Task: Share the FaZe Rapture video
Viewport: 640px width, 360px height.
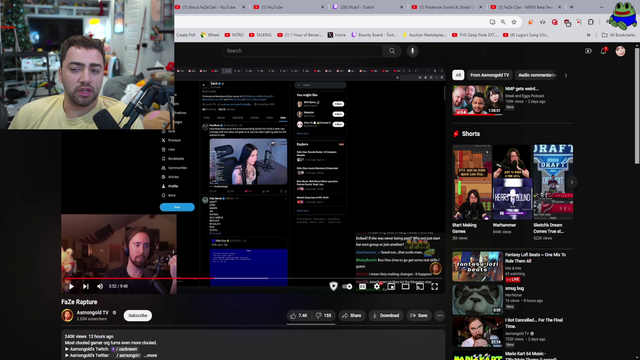Action: 351,316
